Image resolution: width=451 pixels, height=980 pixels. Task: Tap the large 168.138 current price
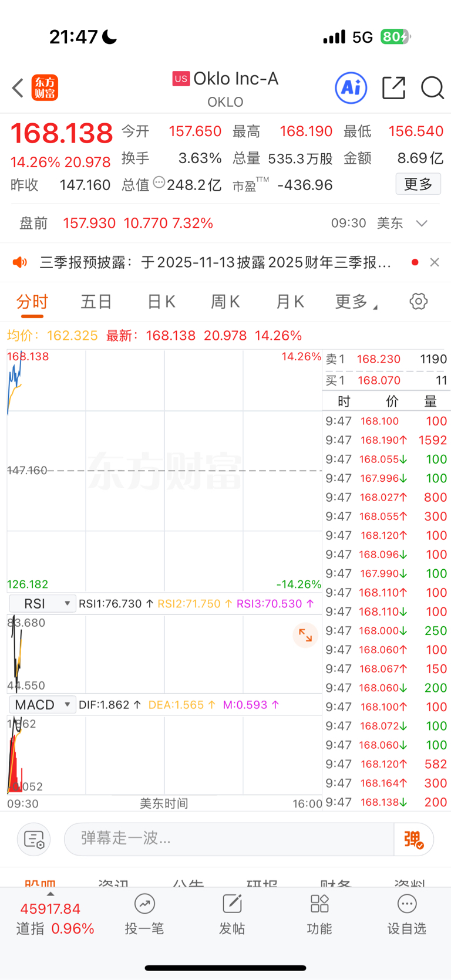tap(62, 133)
